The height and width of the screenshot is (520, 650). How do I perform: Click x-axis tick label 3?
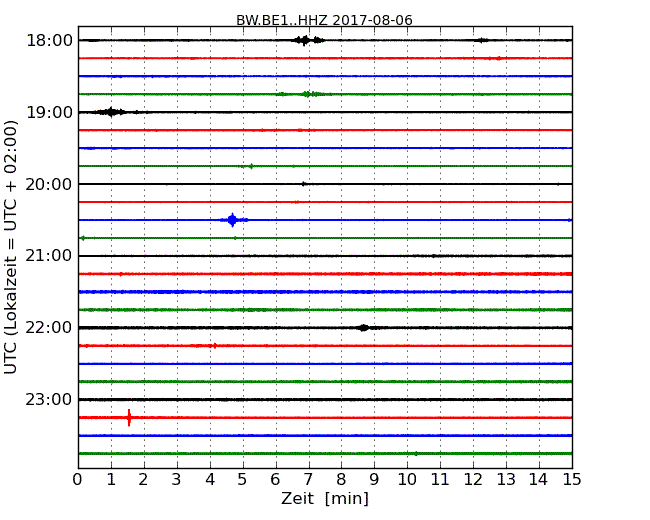[177, 479]
